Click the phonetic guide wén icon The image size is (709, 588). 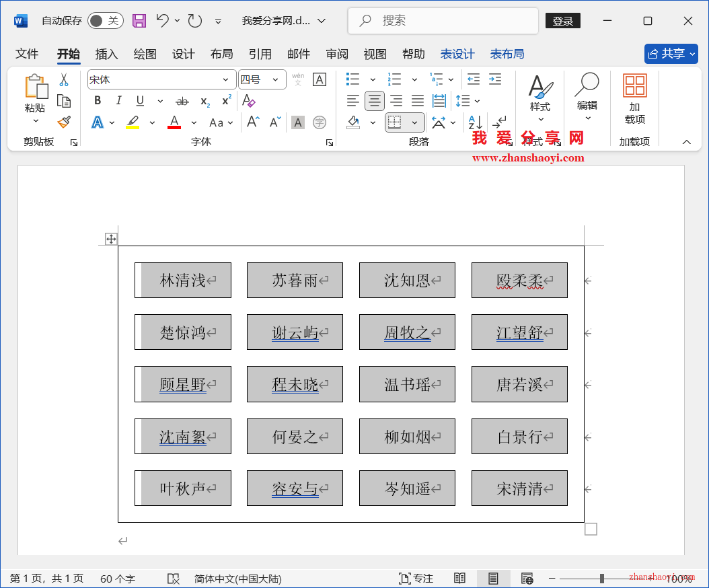298,79
